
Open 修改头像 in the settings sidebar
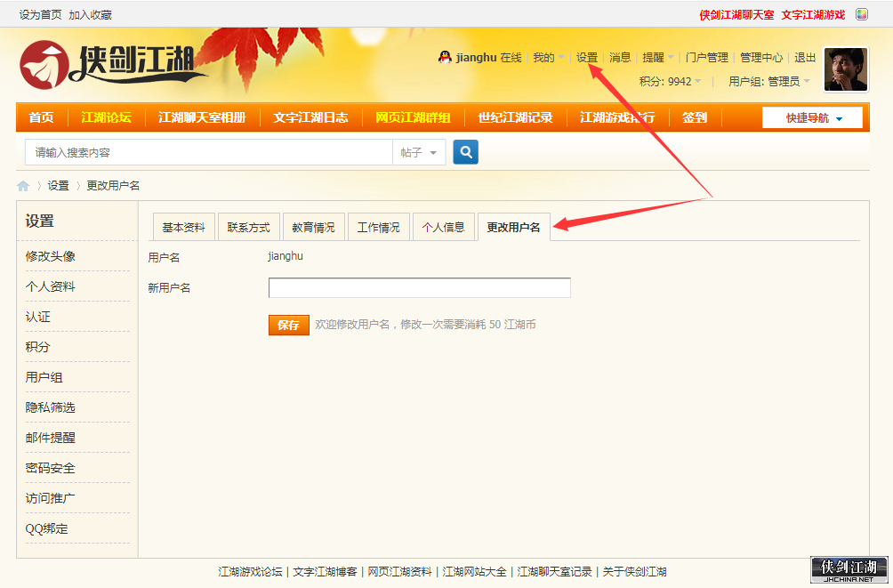[51, 256]
